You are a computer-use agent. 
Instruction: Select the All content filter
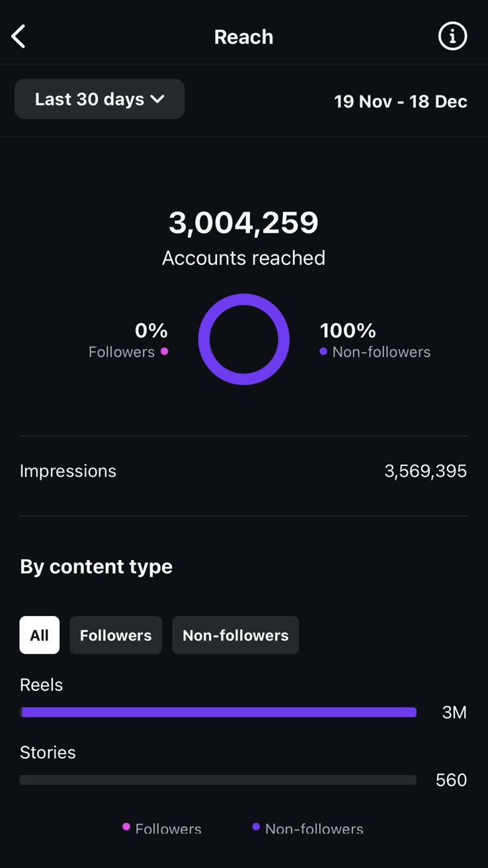(x=40, y=635)
